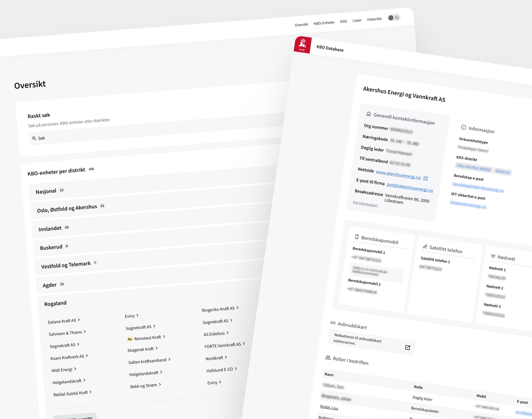Image resolution: width=532 pixels, height=419 pixels.
Task: Click the 'KBO-enheter per distrikt' heading
Action: click(x=56, y=172)
